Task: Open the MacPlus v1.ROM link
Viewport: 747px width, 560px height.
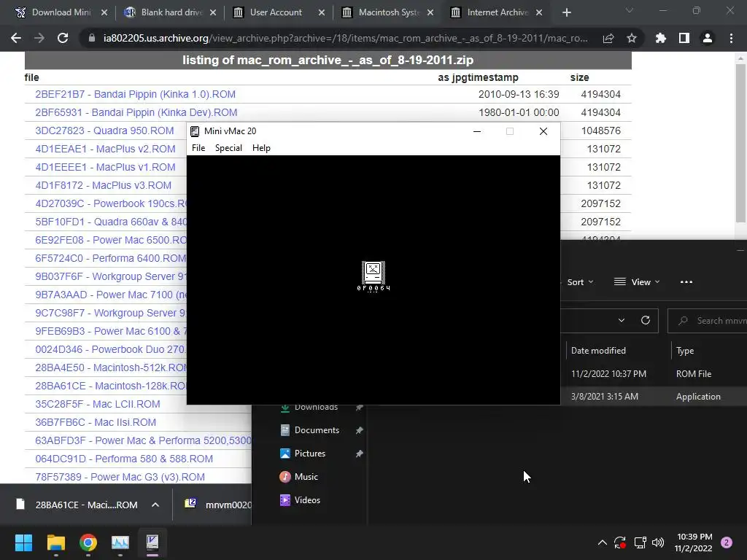Action: [x=105, y=167]
